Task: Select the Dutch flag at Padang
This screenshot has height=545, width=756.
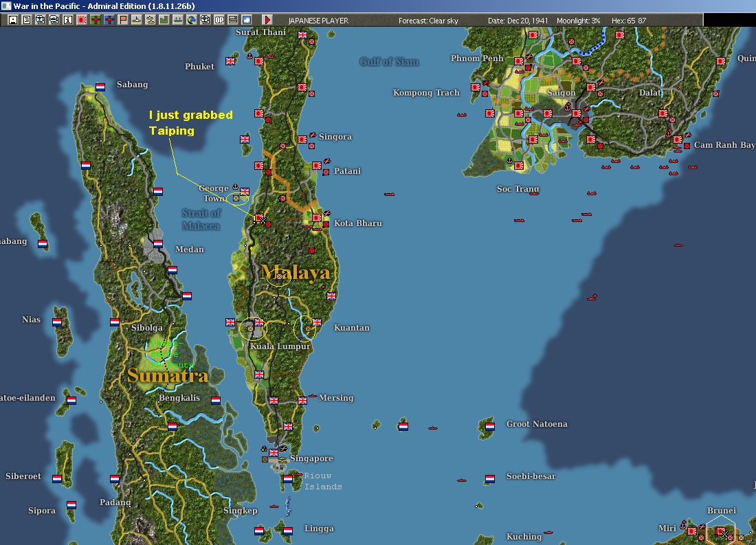Action: tap(115, 478)
